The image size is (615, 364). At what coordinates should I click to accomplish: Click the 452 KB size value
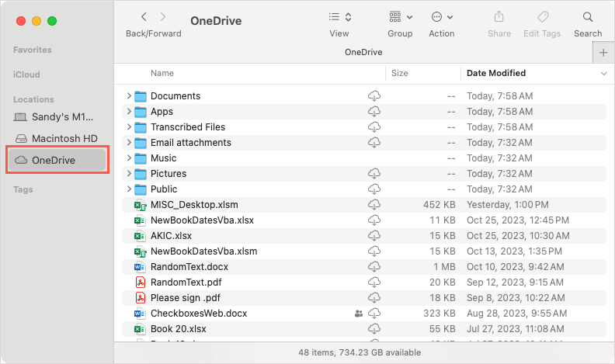click(x=440, y=205)
